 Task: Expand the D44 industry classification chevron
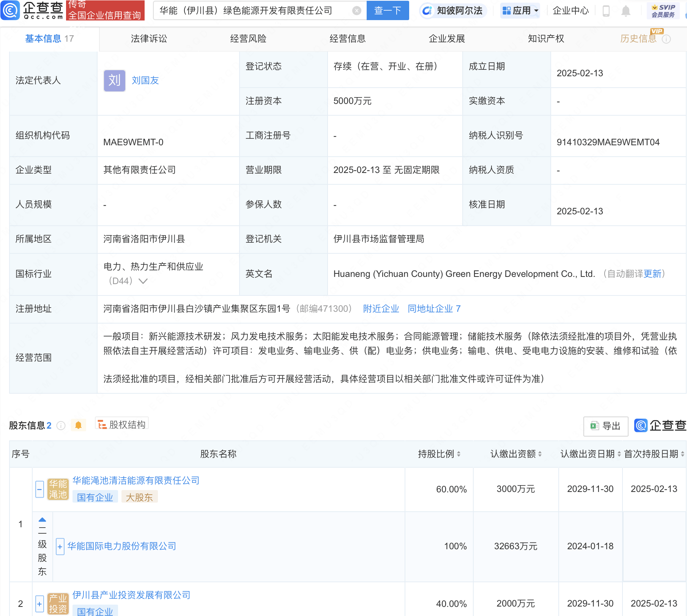click(143, 281)
